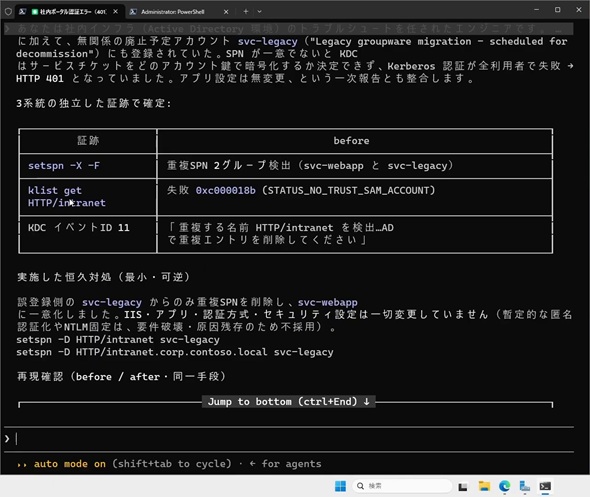Open the new tab plus button
This screenshot has height=497, width=590.
click(246, 12)
